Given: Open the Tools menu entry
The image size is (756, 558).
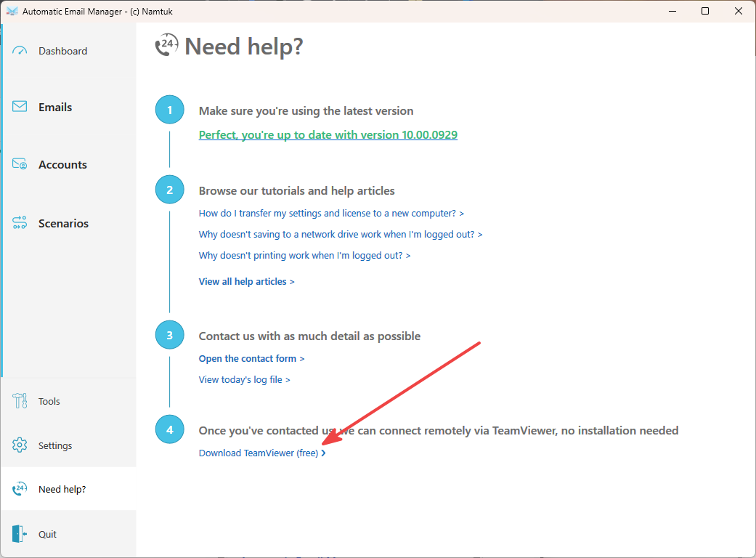Looking at the screenshot, I should [49, 401].
